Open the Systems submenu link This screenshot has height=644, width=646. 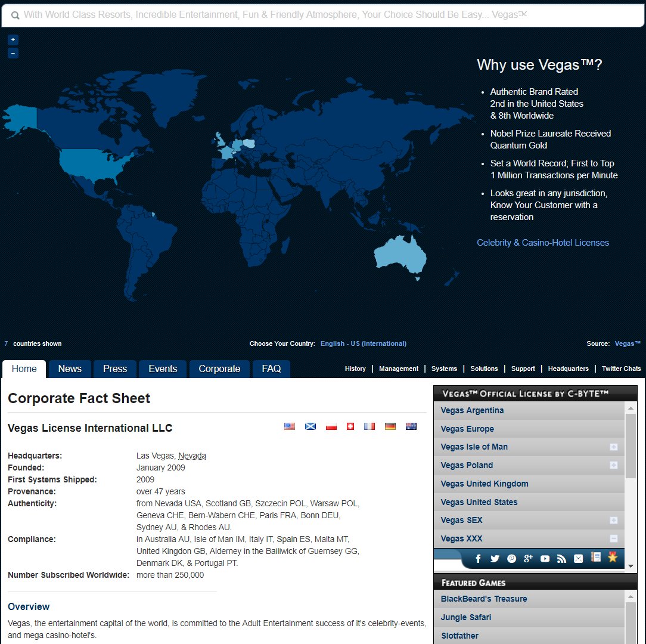tap(444, 369)
